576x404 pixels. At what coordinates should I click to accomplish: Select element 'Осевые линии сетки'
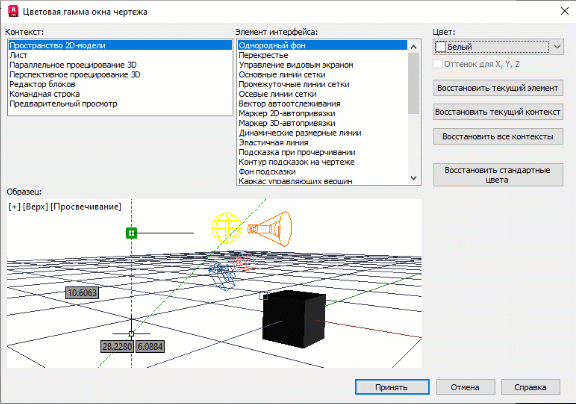tap(322, 94)
